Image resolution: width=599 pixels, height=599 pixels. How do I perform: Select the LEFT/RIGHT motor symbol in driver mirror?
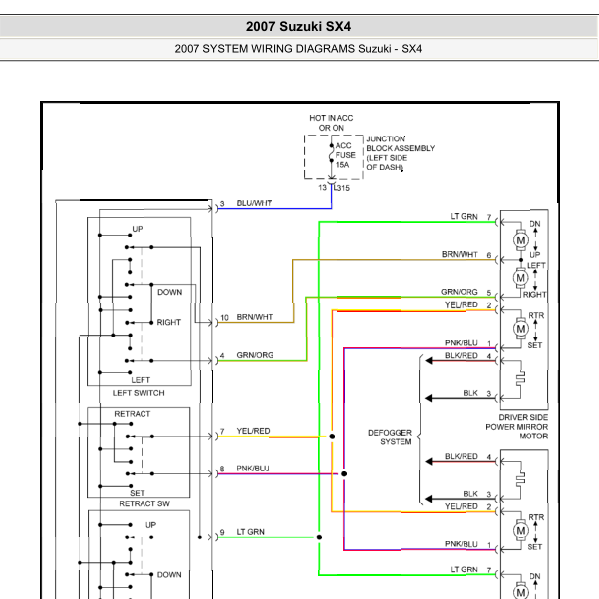coord(520,278)
